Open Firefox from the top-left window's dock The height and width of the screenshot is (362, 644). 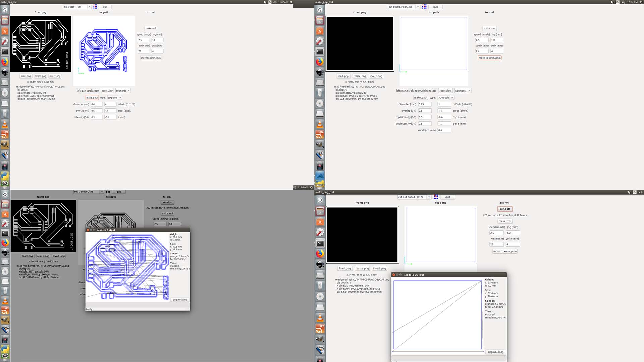[5, 62]
